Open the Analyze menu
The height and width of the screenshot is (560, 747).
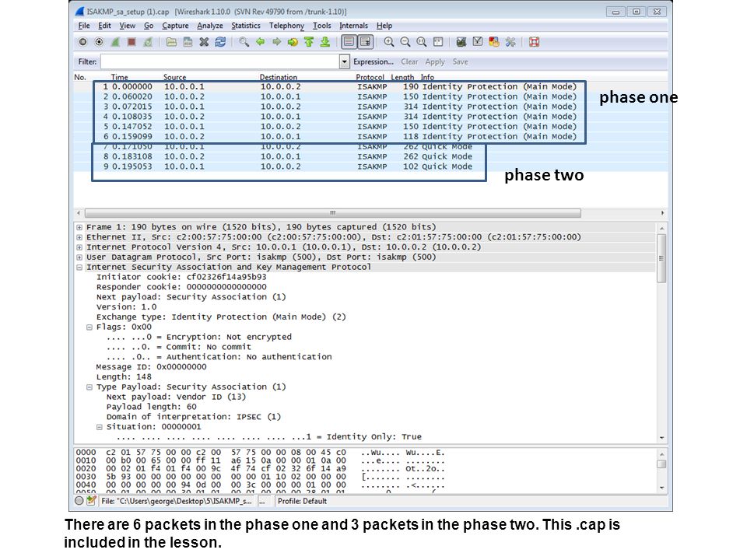click(209, 26)
